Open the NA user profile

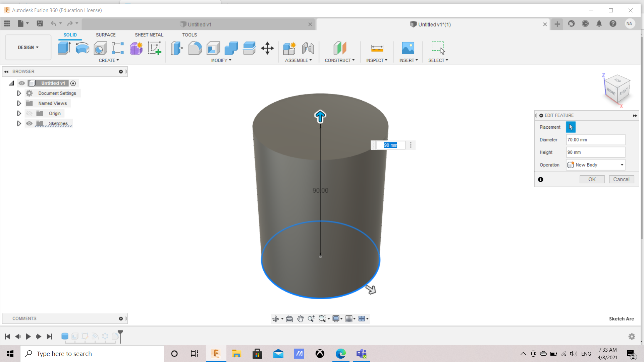point(629,24)
